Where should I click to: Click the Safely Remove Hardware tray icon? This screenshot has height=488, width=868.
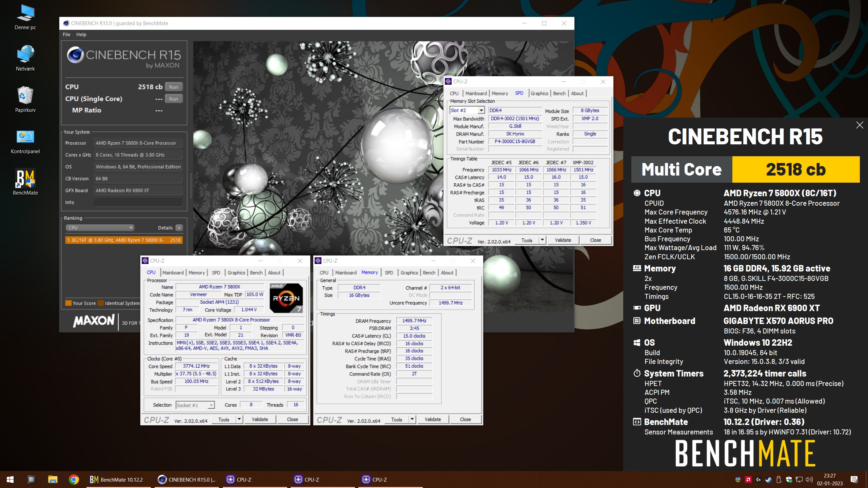779,480
